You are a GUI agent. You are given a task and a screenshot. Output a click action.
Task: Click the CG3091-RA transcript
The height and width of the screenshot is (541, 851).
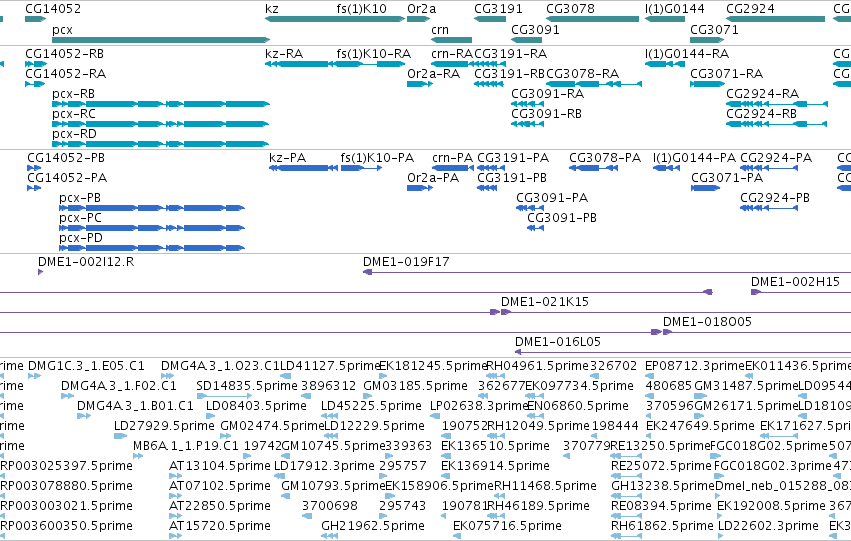527,104
